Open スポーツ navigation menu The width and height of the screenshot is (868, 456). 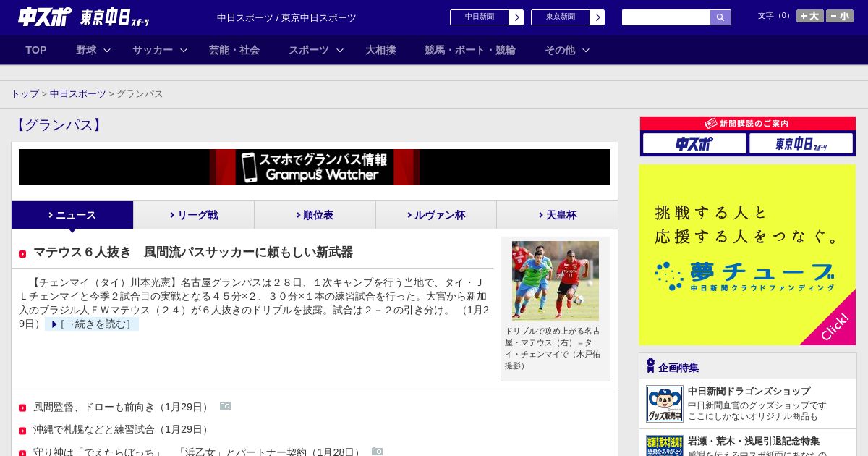(309, 50)
